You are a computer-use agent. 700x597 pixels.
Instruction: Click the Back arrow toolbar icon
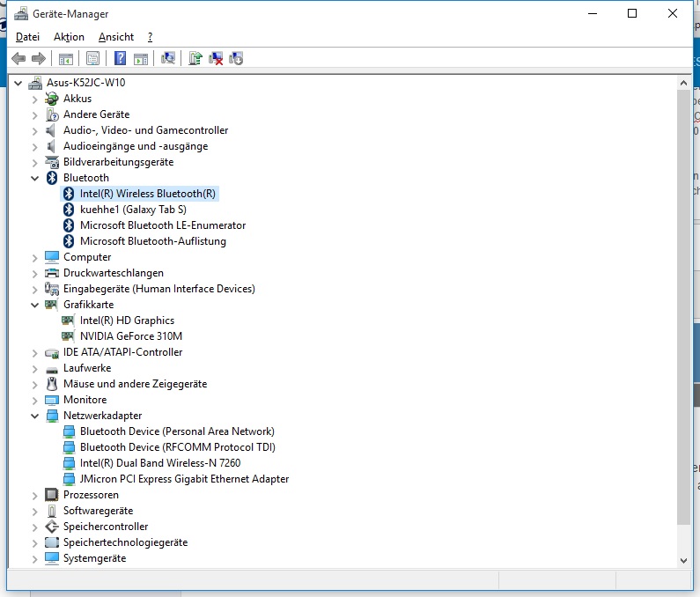pos(18,58)
